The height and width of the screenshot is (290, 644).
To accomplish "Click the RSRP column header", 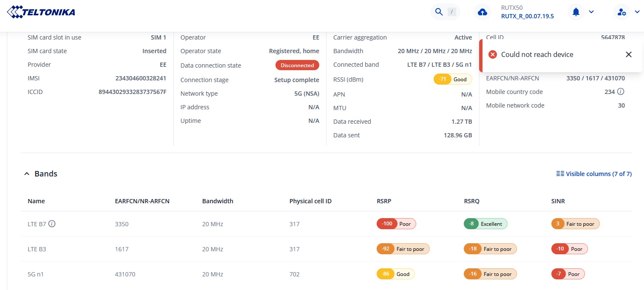I will pos(384,201).
